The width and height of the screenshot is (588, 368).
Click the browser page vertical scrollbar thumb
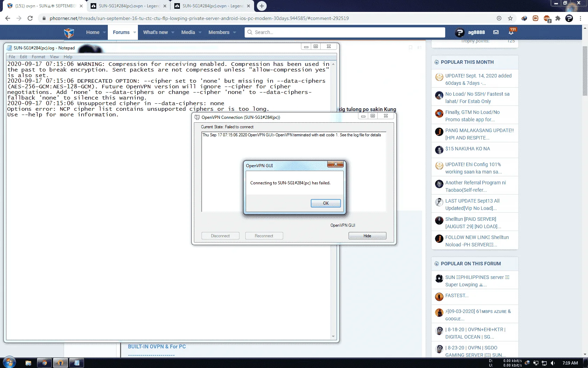pyautogui.click(x=585, y=70)
